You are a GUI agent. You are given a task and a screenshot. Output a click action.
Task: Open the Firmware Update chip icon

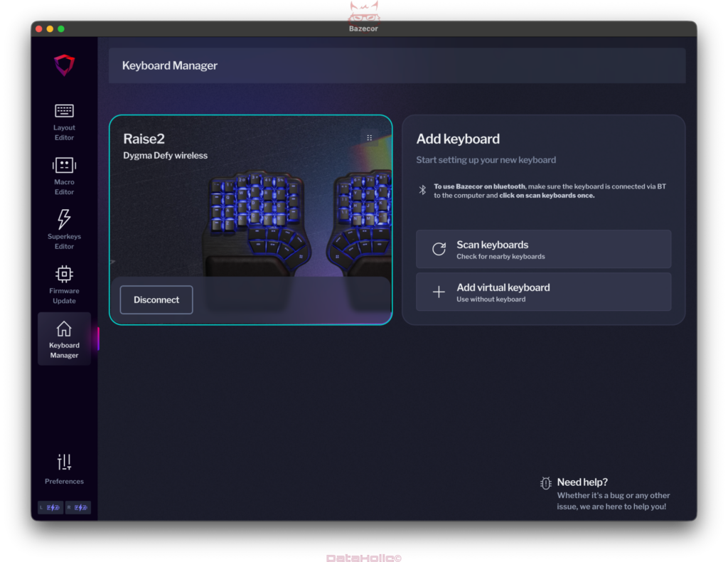64,274
